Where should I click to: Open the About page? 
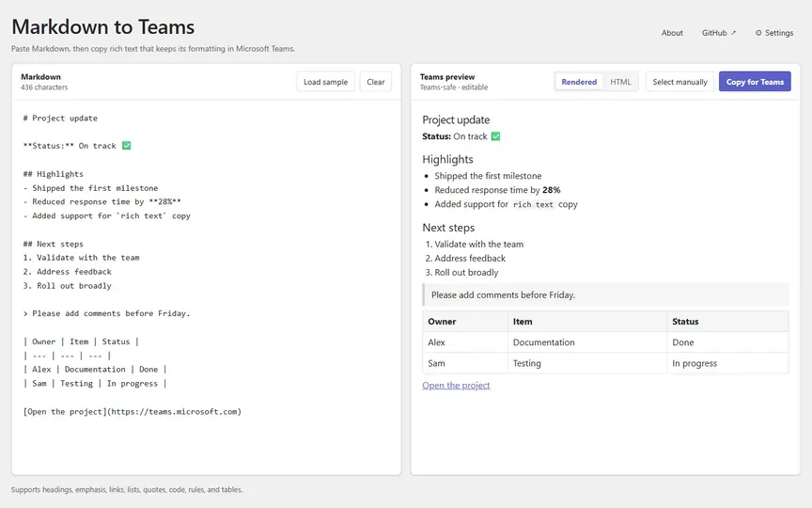672,33
